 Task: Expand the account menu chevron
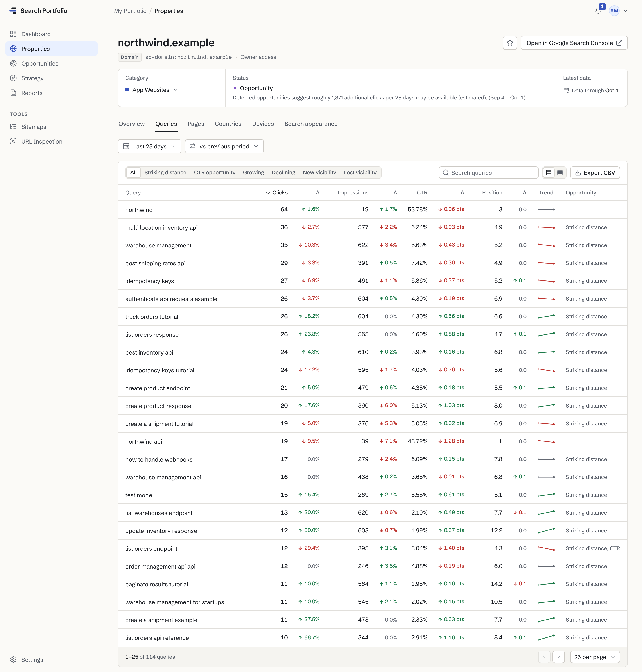tap(626, 11)
